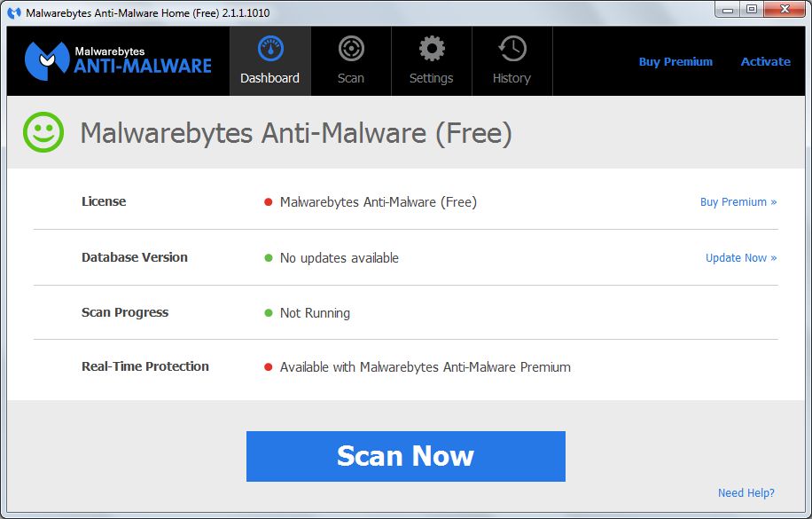
Task: Open the Need Help link
Action: point(746,492)
